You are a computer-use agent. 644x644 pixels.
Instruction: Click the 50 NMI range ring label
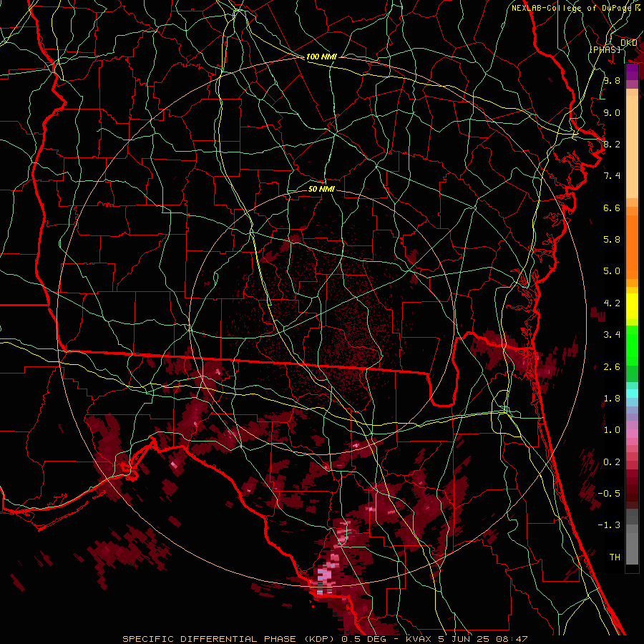point(321,189)
